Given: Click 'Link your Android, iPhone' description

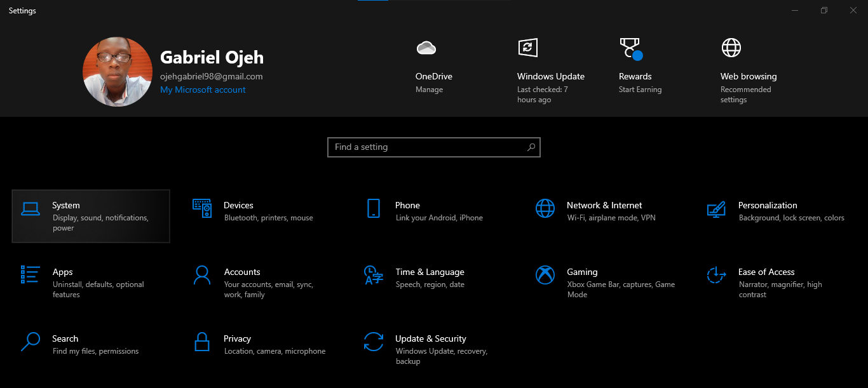Looking at the screenshot, I should click(x=440, y=218).
